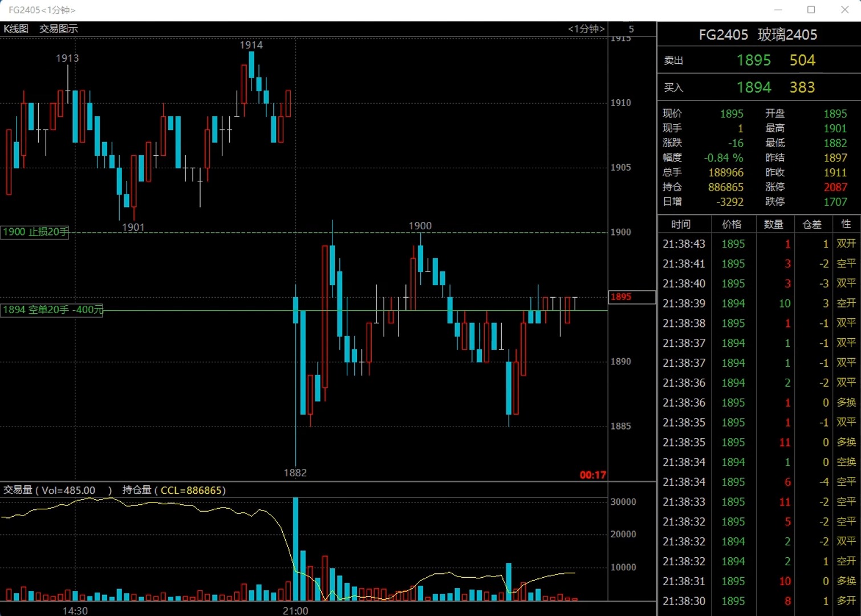Click the 卖出 ask price 1895

click(753, 60)
